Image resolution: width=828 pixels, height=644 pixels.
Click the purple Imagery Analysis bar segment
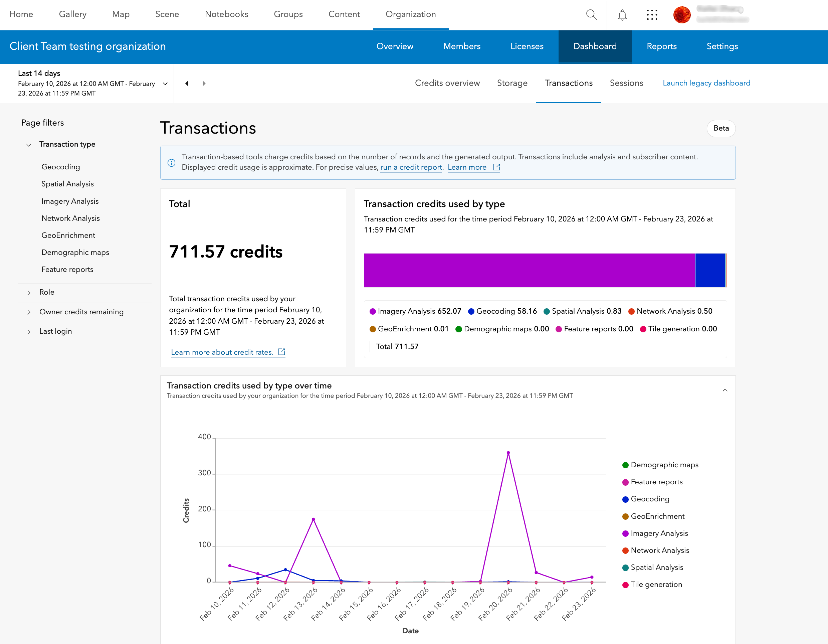coord(529,271)
